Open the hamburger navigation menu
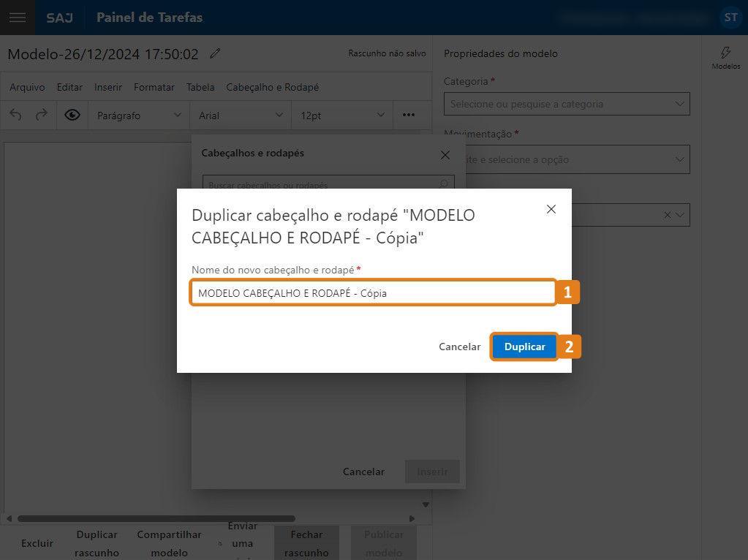This screenshot has height=560, width=748. pos(18,18)
